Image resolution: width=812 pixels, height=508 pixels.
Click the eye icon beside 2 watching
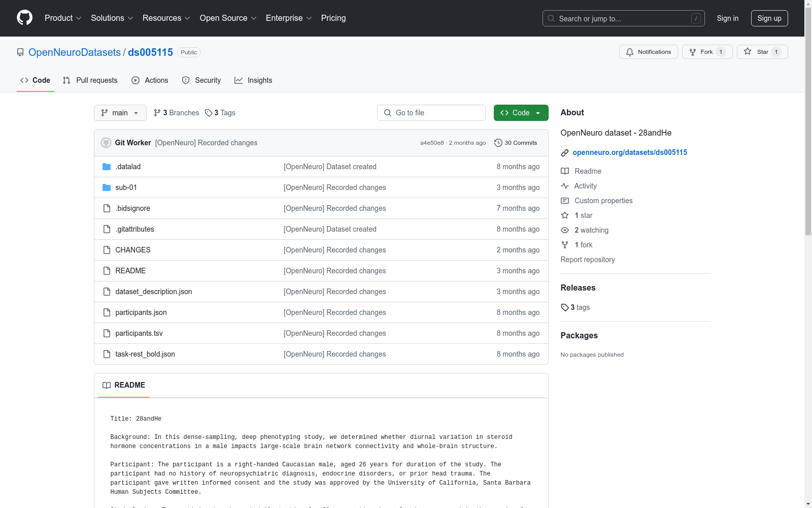565,230
